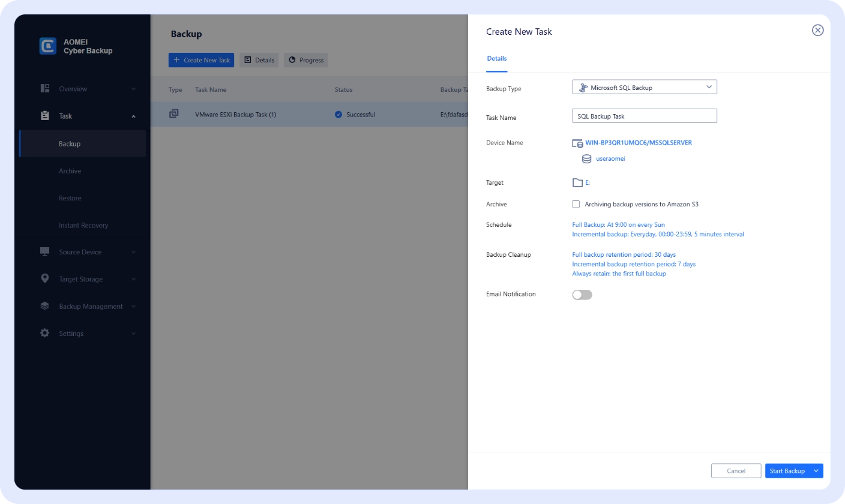The height and width of the screenshot is (504, 845).
Task: Click the Backup Management layers icon
Action: pyautogui.click(x=45, y=306)
